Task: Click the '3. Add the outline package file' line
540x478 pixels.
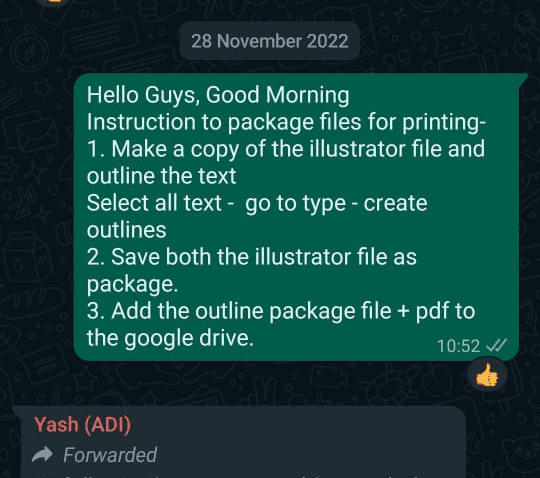Action: click(281, 311)
